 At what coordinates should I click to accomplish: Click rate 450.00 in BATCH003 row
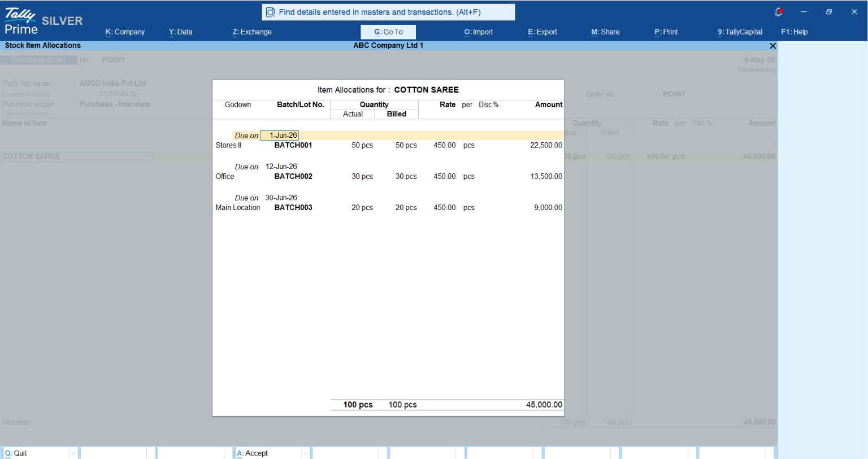click(x=445, y=208)
